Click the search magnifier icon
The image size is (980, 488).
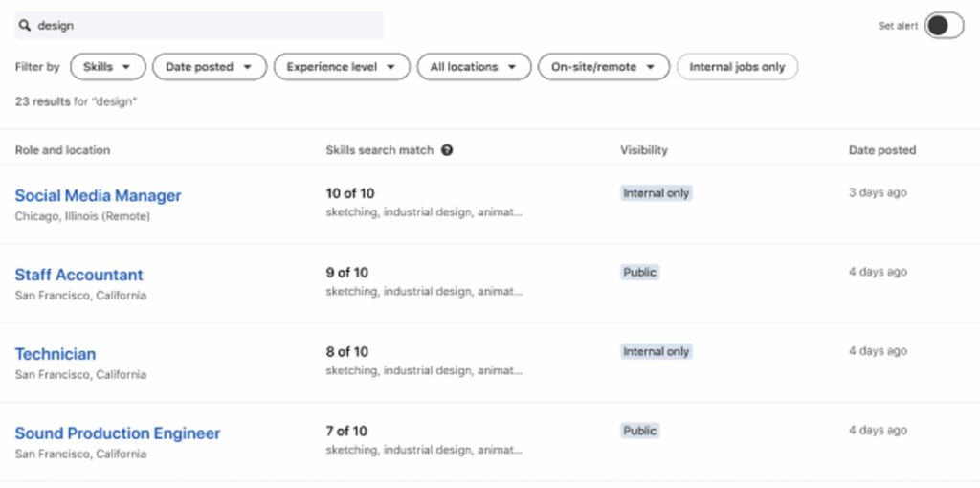(25, 26)
